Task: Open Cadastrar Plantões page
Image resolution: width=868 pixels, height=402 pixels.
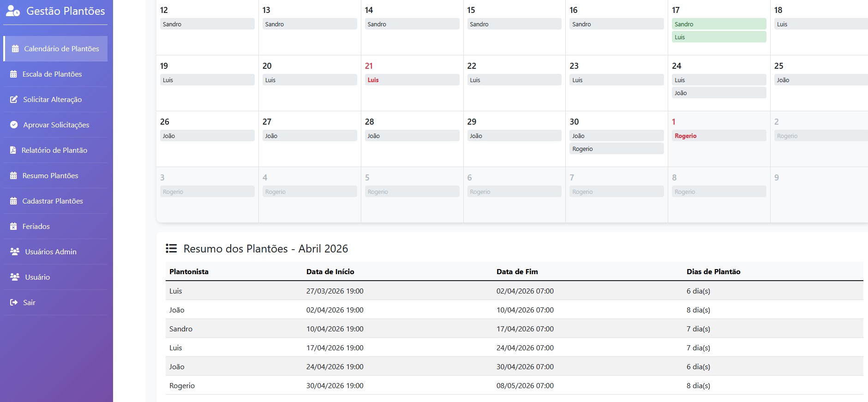Action: tap(55, 201)
